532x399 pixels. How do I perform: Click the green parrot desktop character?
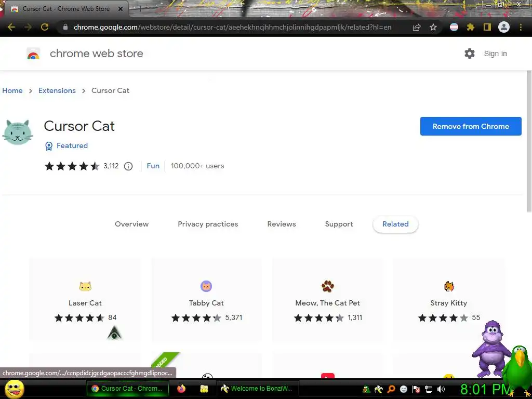[x=517, y=370]
